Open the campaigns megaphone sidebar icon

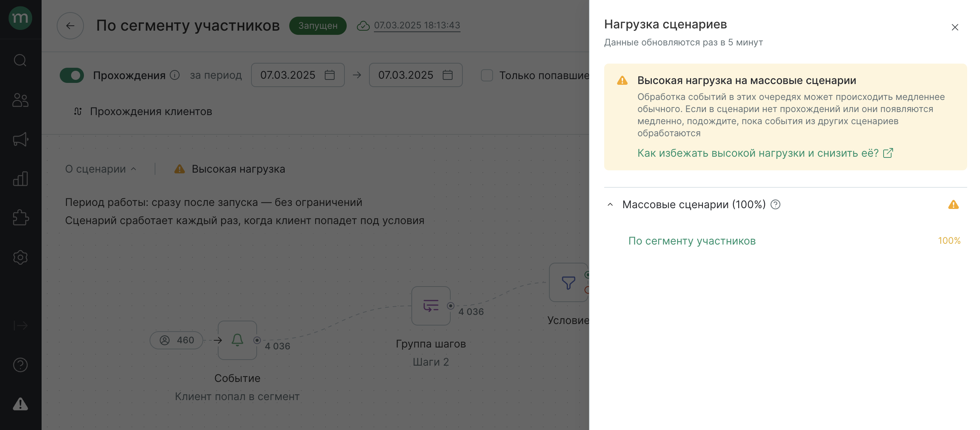[x=20, y=139]
